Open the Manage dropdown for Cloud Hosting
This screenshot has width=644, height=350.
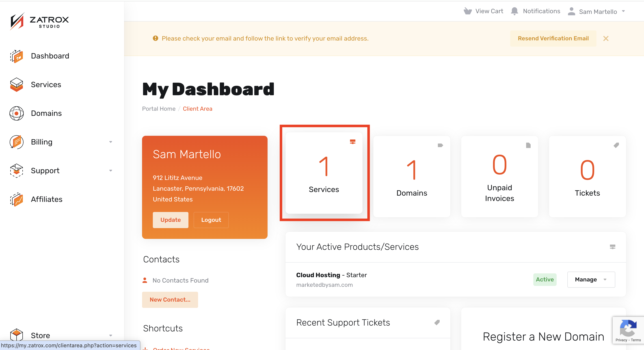pos(591,279)
